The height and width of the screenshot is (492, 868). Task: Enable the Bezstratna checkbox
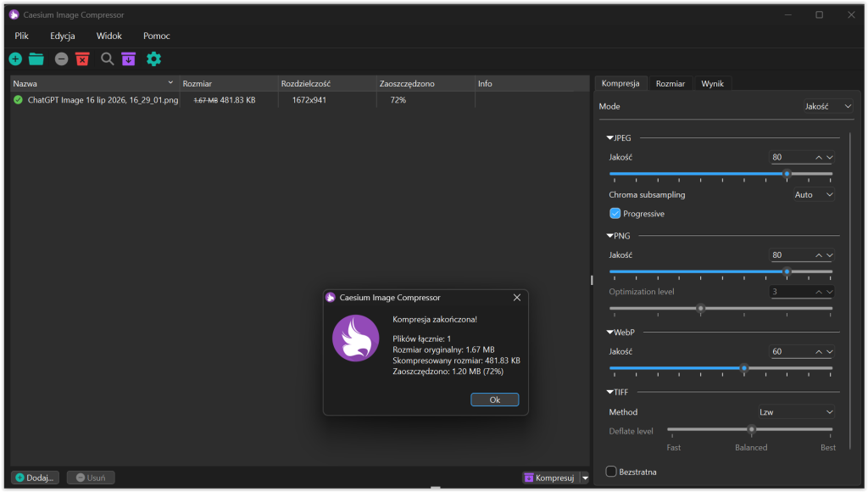611,472
